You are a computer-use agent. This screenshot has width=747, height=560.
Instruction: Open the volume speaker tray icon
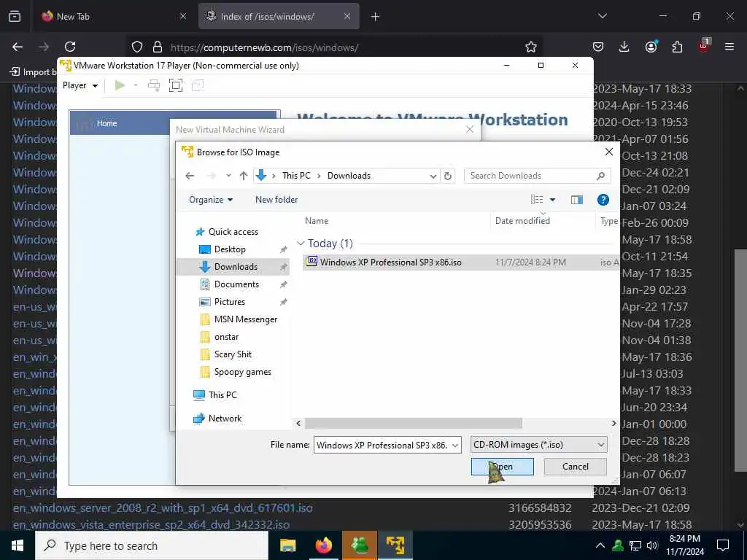[x=652, y=545]
